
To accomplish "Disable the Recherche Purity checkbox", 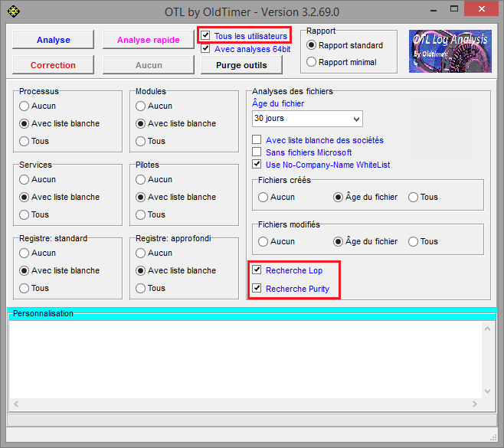I will click(257, 289).
